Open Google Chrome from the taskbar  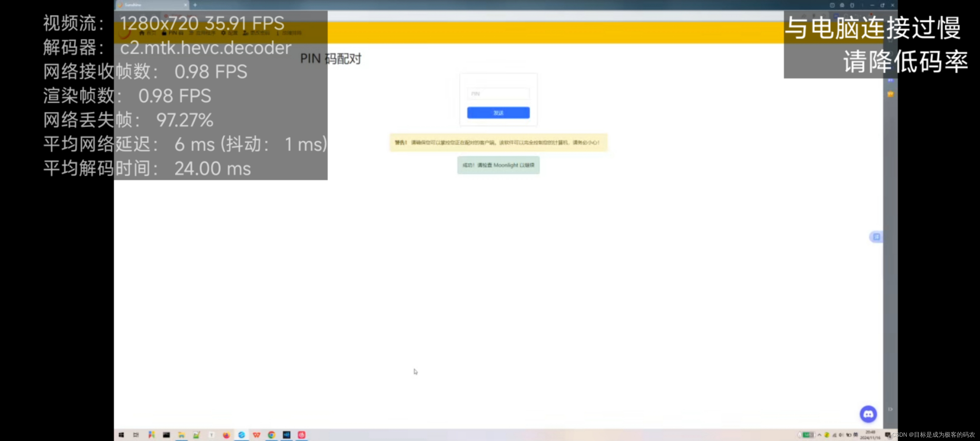pos(272,435)
